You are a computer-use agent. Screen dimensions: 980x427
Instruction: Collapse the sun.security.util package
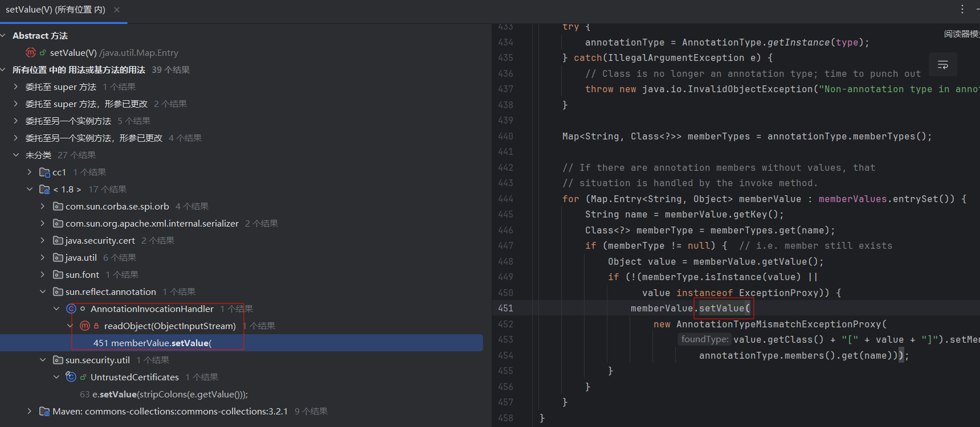43,360
